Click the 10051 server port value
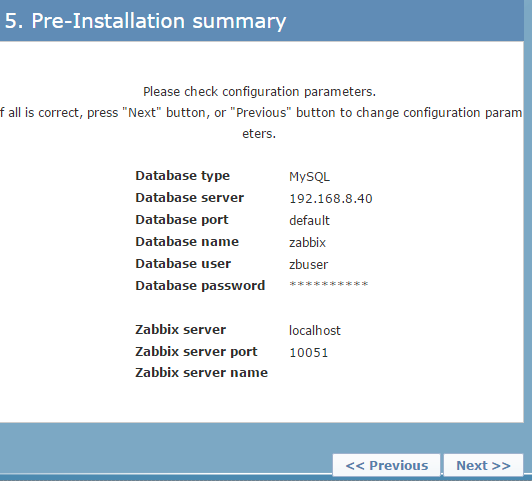The width and height of the screenshot is (532, 481). click(308, 352)
